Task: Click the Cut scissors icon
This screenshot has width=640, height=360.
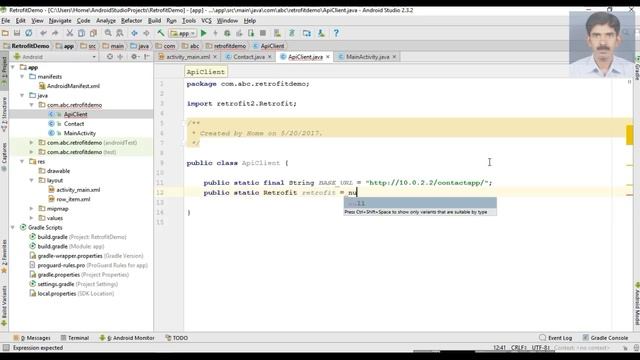Action: 70,33
